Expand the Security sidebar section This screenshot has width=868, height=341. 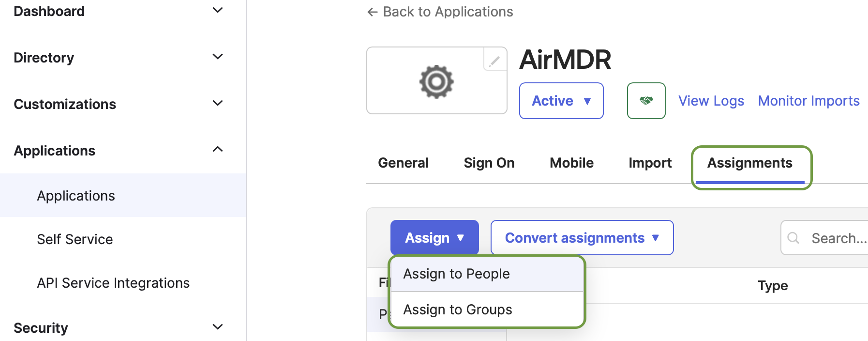tap(218, 327)
